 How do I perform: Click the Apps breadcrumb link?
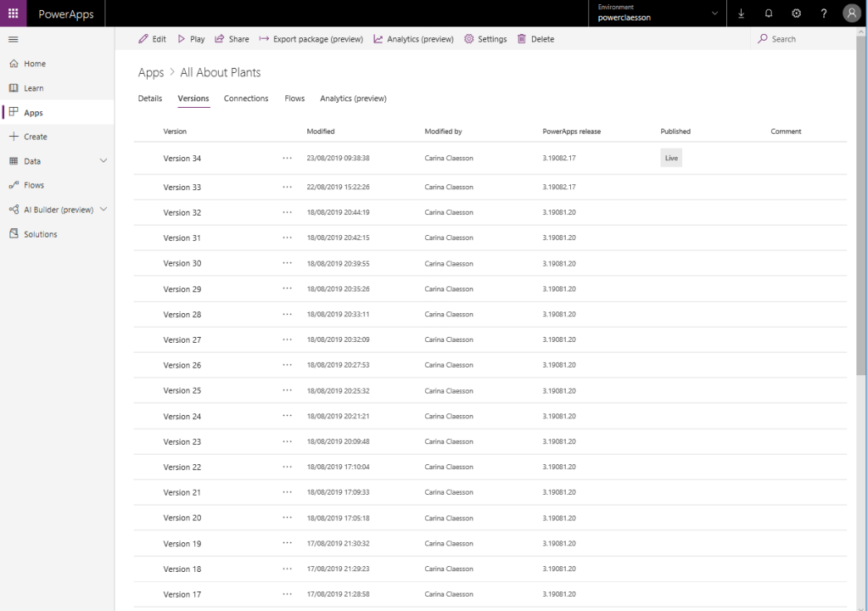click(x=150, y=73)
